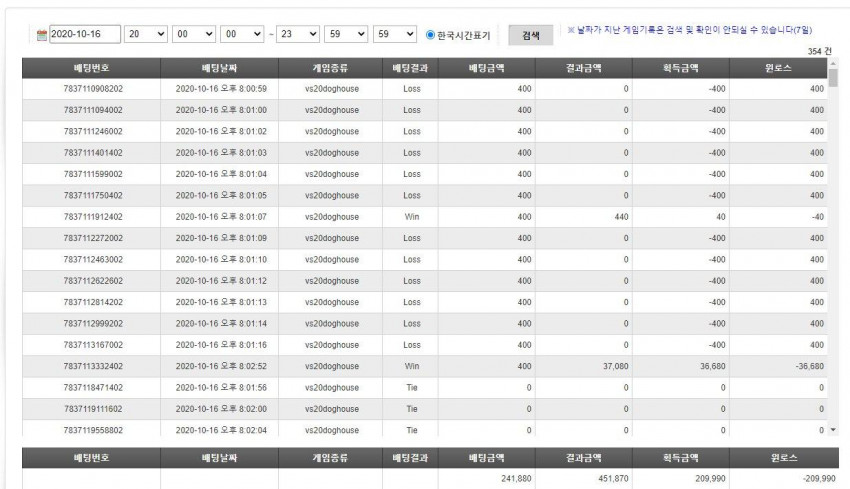Open the end minute dropdown showing 59
The image size is (850, 489).
pyautogui.click(x=346, y=34)
